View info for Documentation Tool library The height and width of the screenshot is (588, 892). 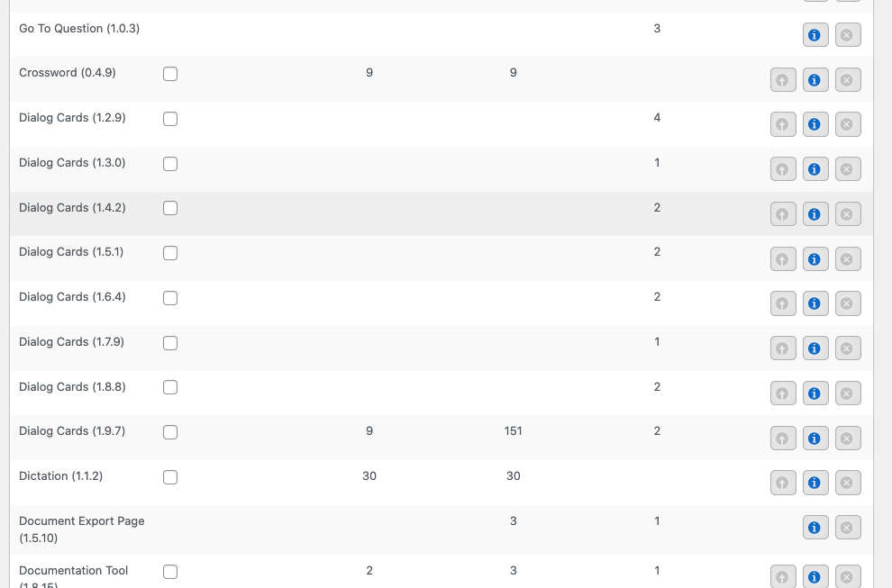click(x=815, y=576)
